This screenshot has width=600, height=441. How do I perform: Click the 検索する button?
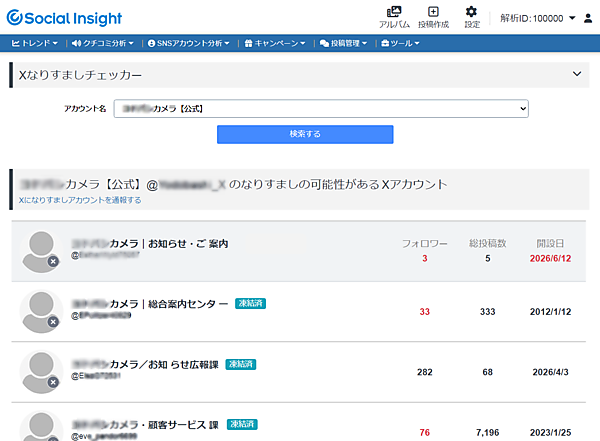pos(305,134)
